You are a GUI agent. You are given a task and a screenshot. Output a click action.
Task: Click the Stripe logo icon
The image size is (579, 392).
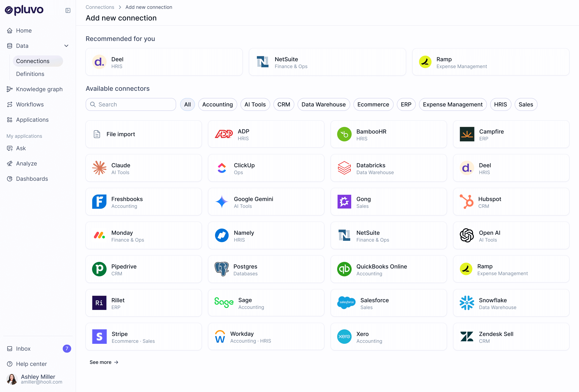pyautogui.click(x=99, y=337)
